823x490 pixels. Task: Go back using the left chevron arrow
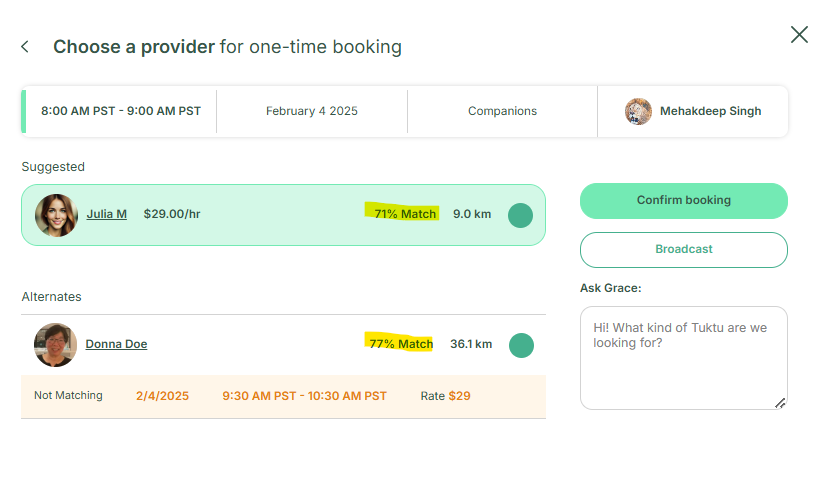click(x=25, y=47)
